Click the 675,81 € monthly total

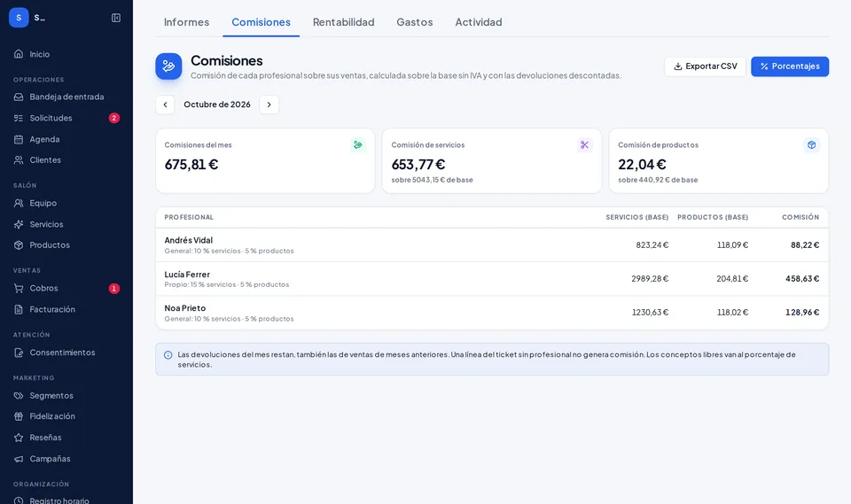191,165
